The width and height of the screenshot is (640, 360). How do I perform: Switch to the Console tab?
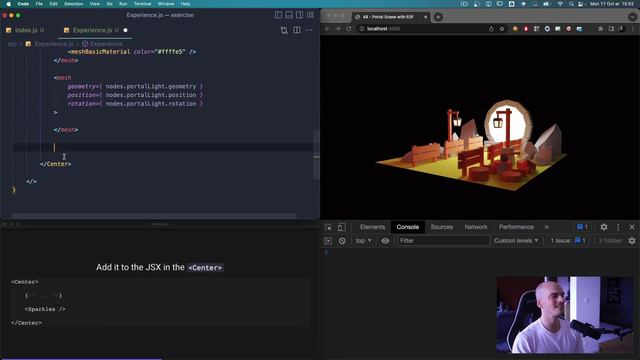click(408, 227)
